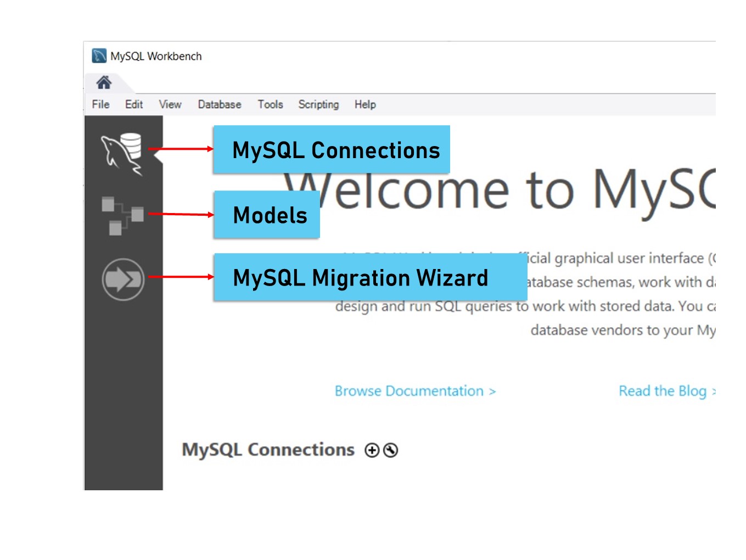Follow the Browse Documentation link
This screenshot has width=746, height=560.
[x=414, y=391]
